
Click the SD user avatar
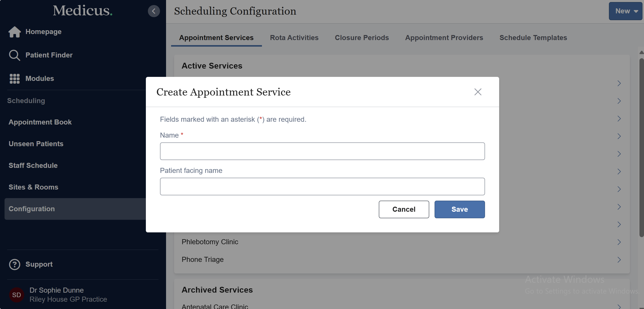pos(17,295)
